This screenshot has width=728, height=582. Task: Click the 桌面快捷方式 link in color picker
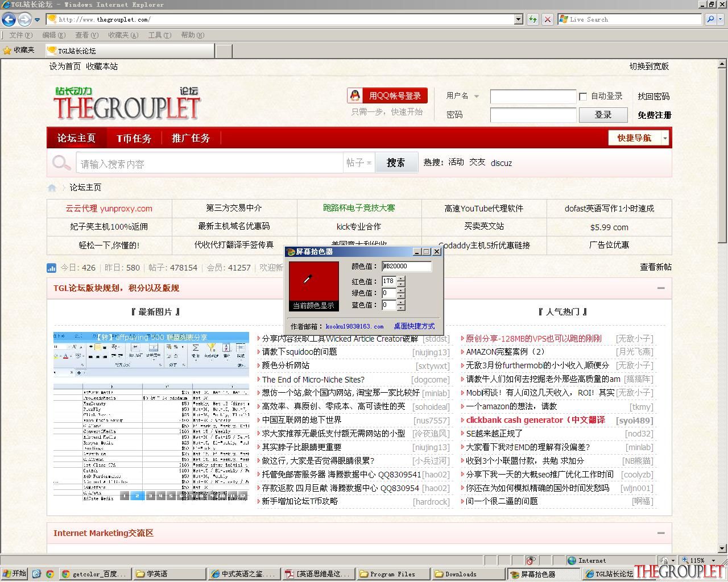tap(414, 326)
